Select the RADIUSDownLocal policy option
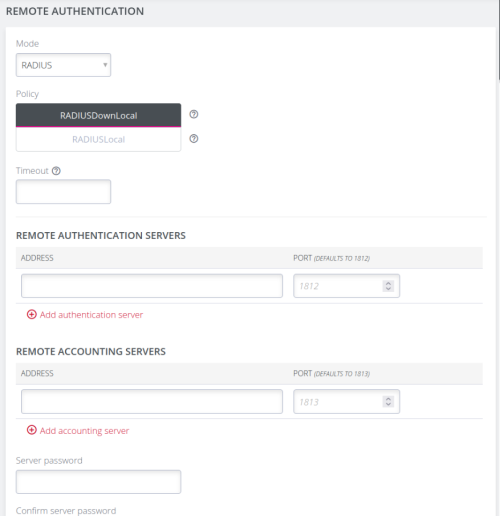This screenshot has height=516, width=500. coord(98,115)
